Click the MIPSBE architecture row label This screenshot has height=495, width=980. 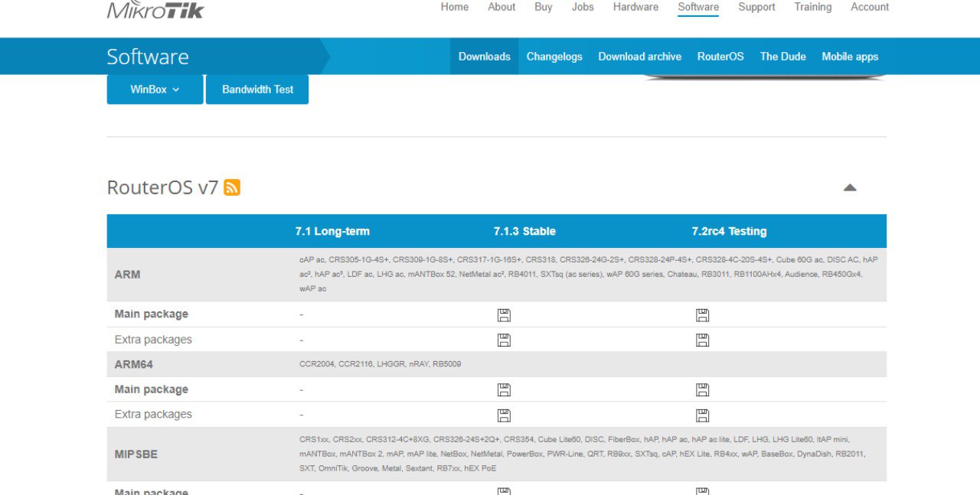coord(136,454)
